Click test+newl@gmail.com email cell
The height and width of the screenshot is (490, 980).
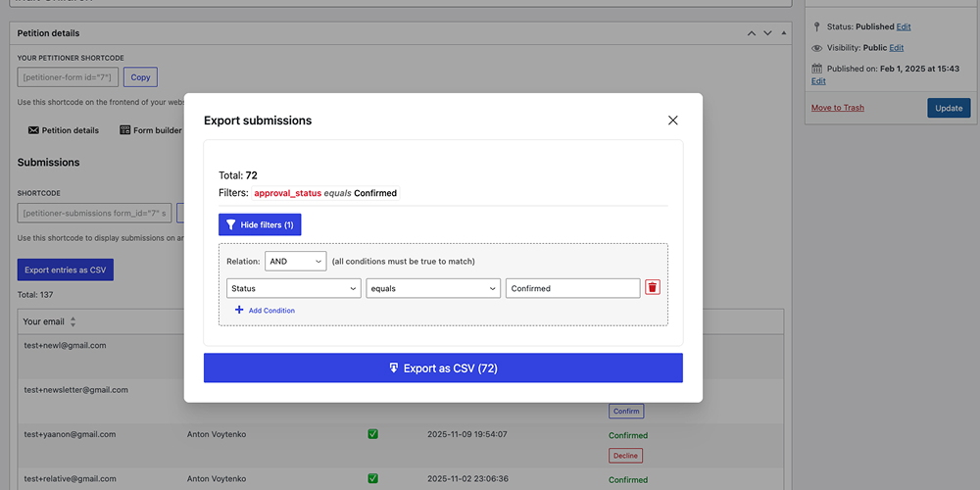pyautogui.click(x=65, y=345)
